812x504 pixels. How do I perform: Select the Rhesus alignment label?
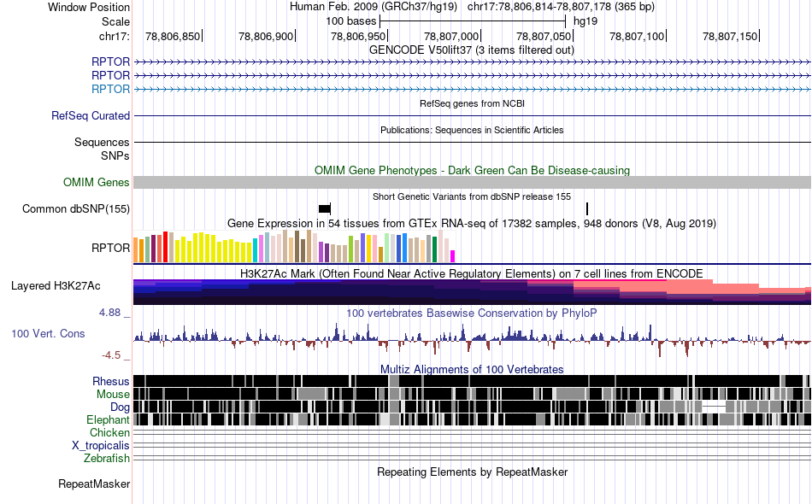[111, 381]
